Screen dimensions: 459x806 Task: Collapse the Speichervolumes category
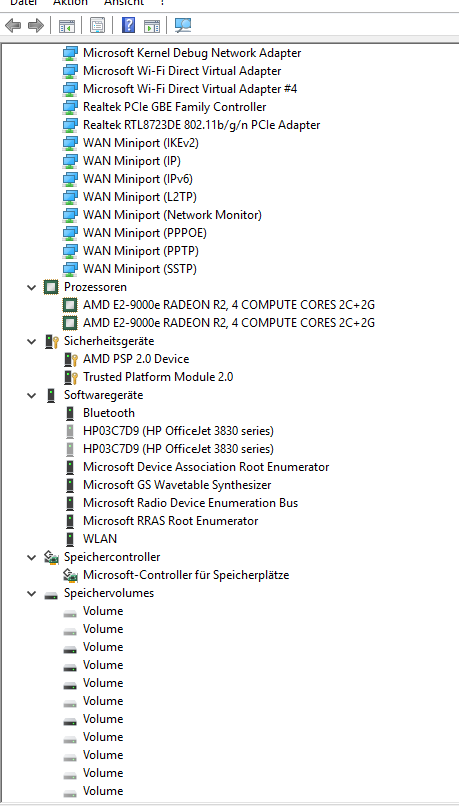(32, 593)
